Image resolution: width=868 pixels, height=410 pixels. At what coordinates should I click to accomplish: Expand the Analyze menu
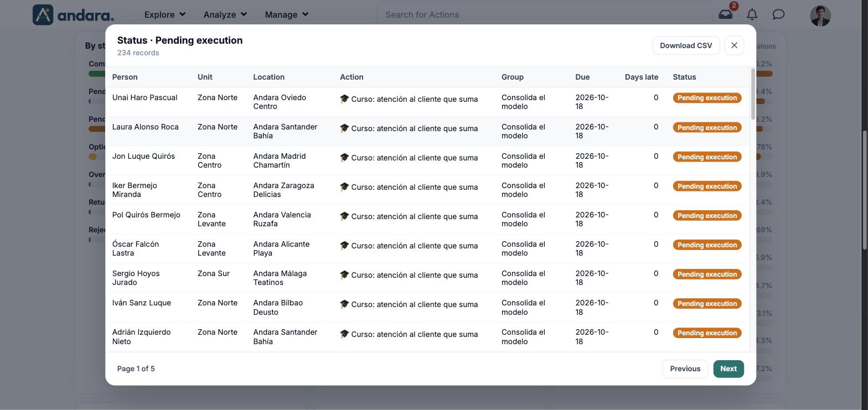pyautogui.click(x=225, y=14)
